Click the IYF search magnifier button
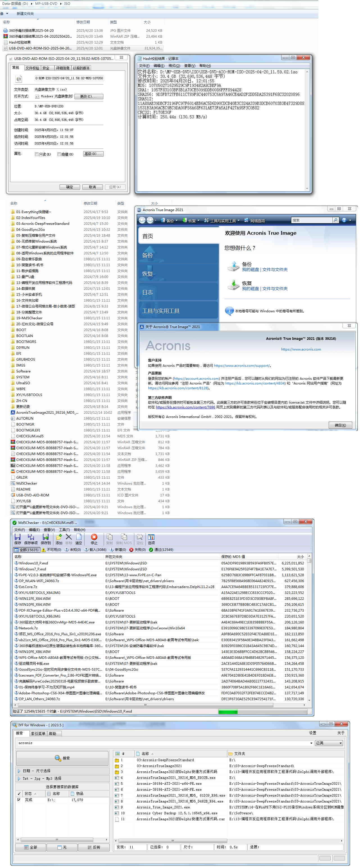Image resolution: width=361 pixels, height=868 pixels. coord(62,758)
